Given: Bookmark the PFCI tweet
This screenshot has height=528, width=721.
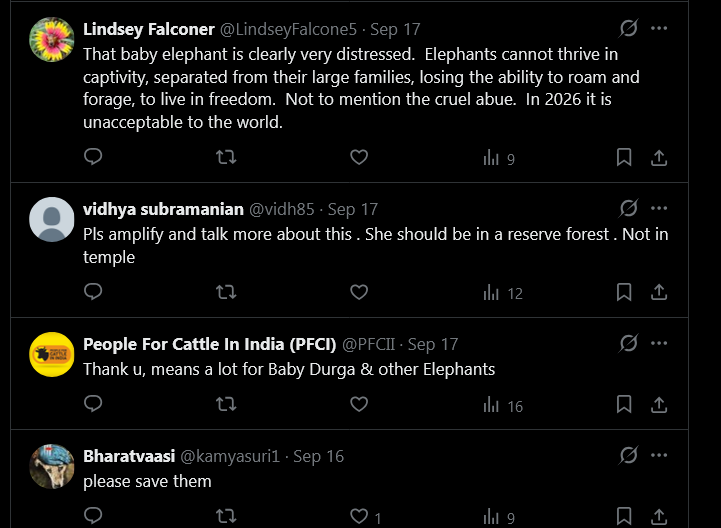Looking at the screenshot, I should point(624,404).
